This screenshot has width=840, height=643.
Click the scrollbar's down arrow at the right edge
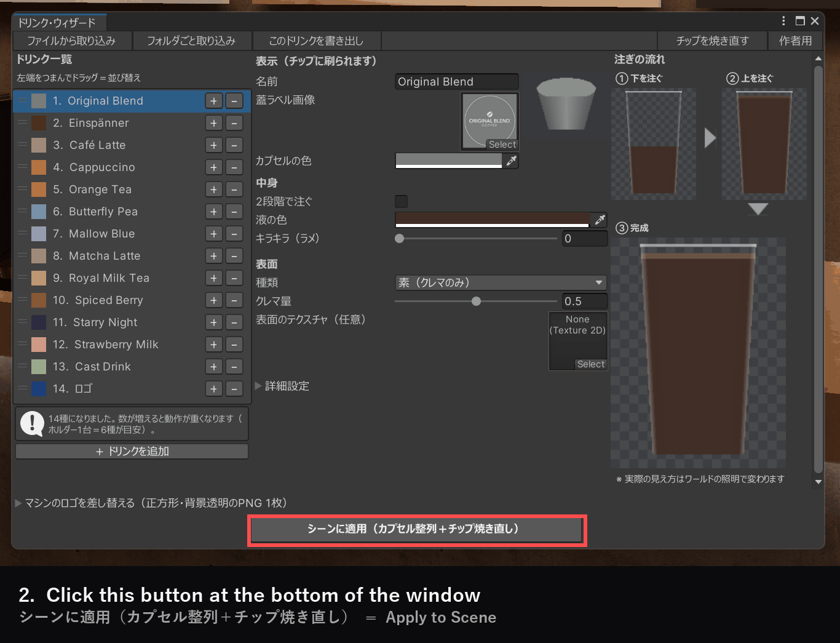[818, 482]
